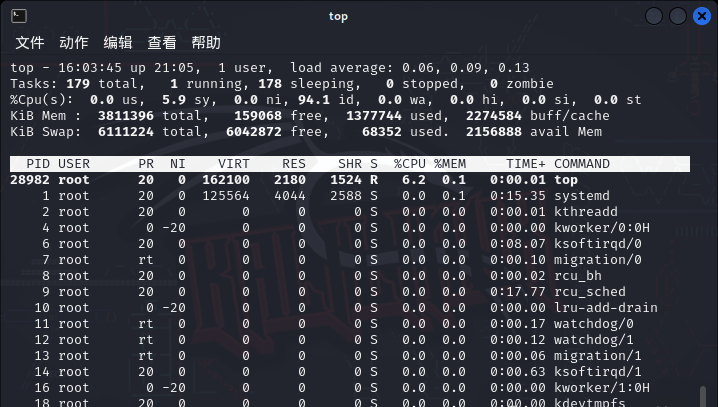Select the ksoftirqd/0 process name
Image resolution: width=718 pixels, height=407 pixels.
(x=598, y=244)
